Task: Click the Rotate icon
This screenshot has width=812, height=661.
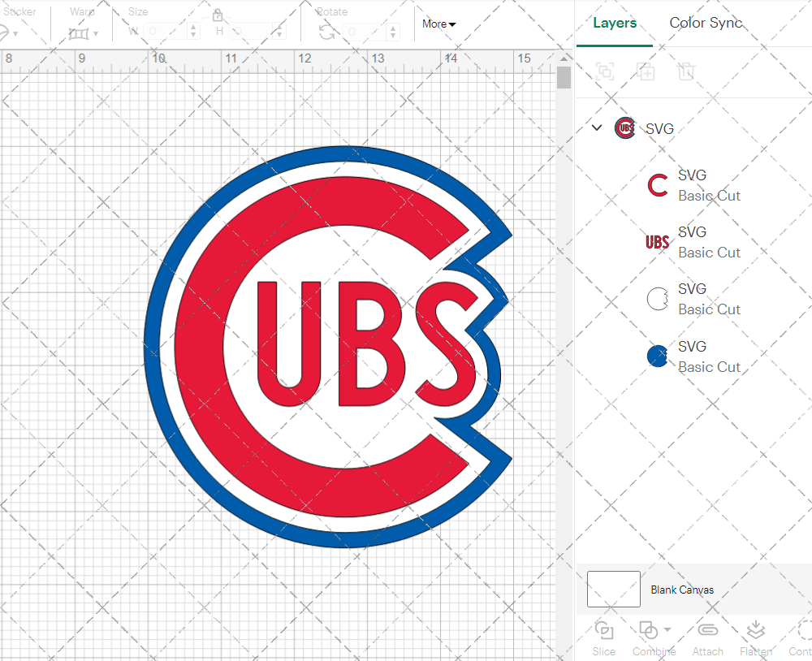Action: (x=326, y=32)
